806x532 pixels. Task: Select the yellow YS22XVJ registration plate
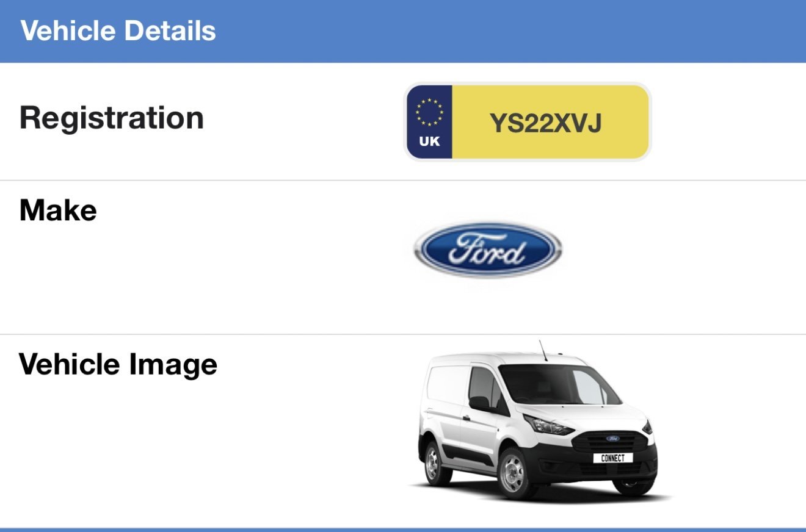point(528,122)
